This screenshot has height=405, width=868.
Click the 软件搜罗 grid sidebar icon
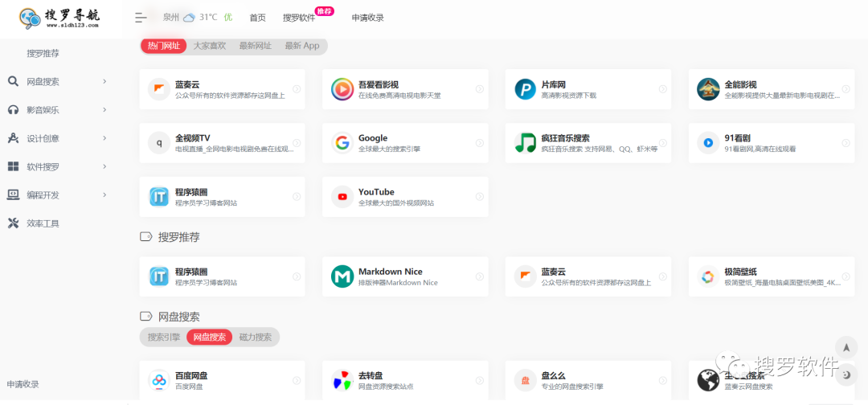point(14,166)
